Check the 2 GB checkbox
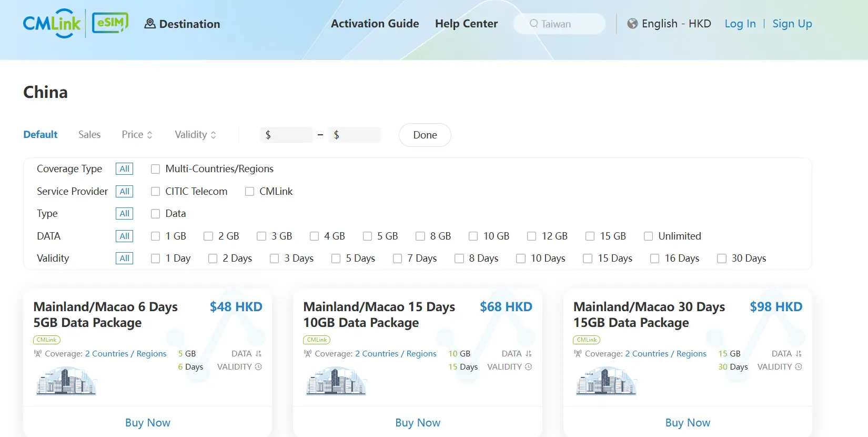 click(208, 236)
